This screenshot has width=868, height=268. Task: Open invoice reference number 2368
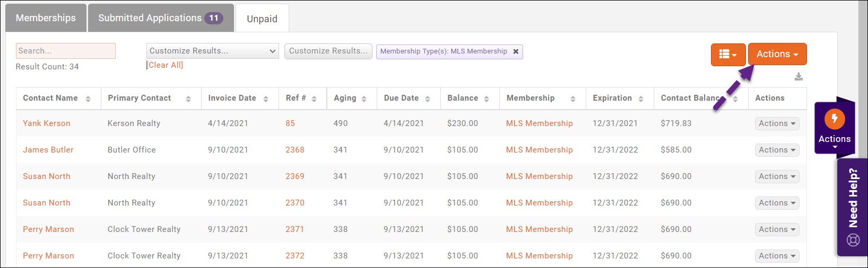point(295,150)
